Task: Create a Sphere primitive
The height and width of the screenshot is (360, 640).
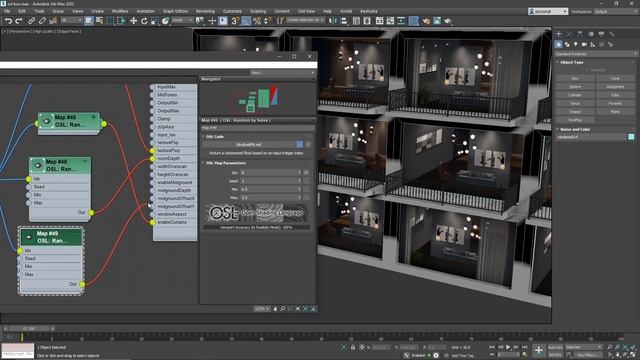Action: point(575,87)
